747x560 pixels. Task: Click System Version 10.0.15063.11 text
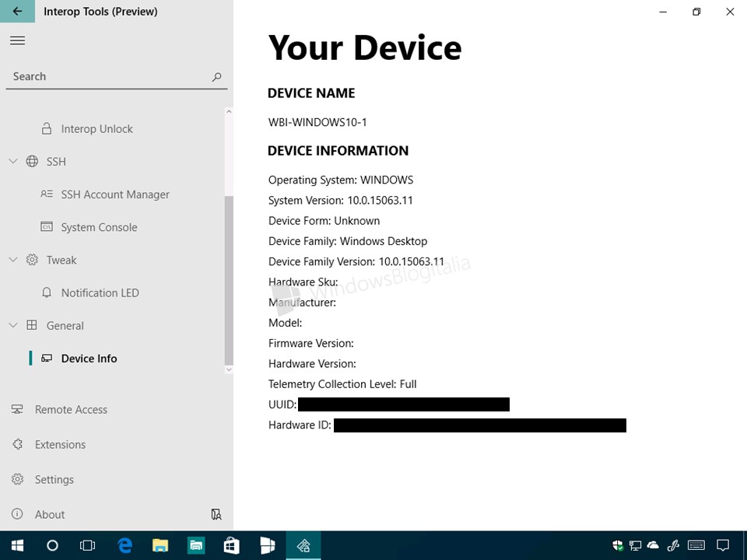click(x=341, y=201)
